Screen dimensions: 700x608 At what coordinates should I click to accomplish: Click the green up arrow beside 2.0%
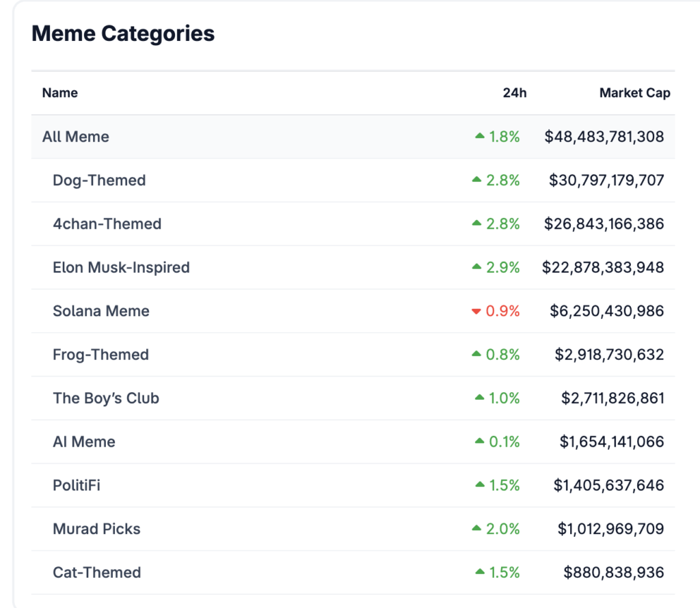click(x=476, y=528)
